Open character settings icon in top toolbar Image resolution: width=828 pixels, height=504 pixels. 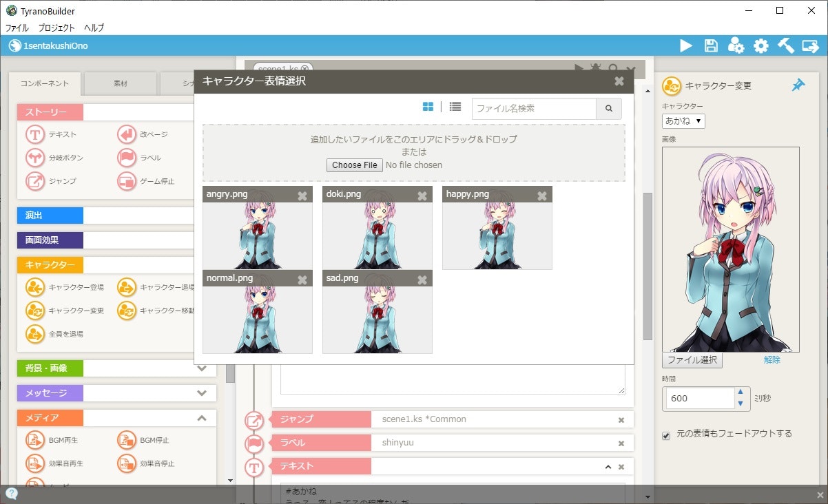click(736, 46)
